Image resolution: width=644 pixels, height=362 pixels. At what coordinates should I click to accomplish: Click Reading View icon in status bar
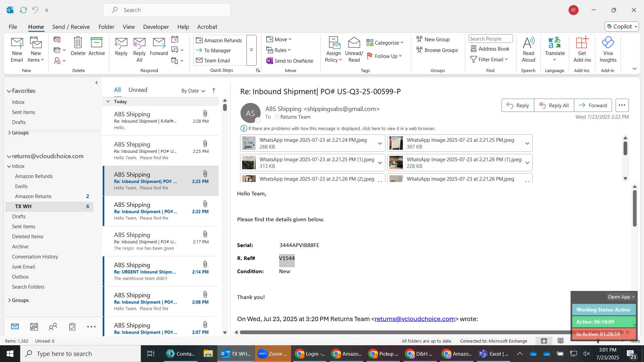pos(560,341)
